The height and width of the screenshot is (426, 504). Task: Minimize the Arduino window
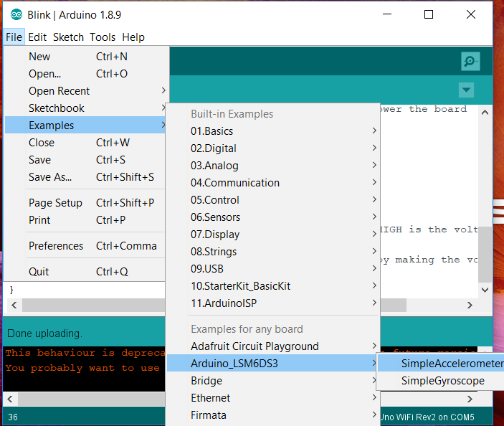[387, 14]
